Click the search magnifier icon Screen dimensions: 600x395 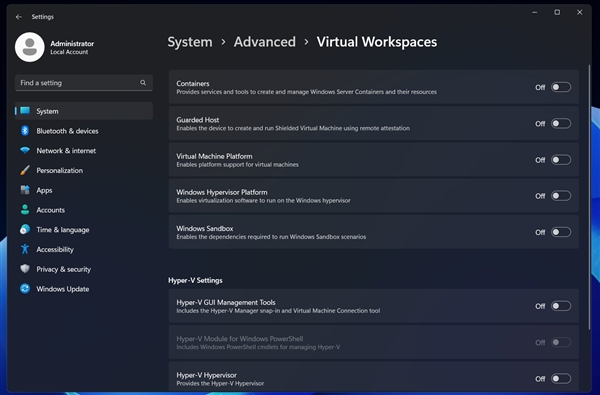(143, 83)
